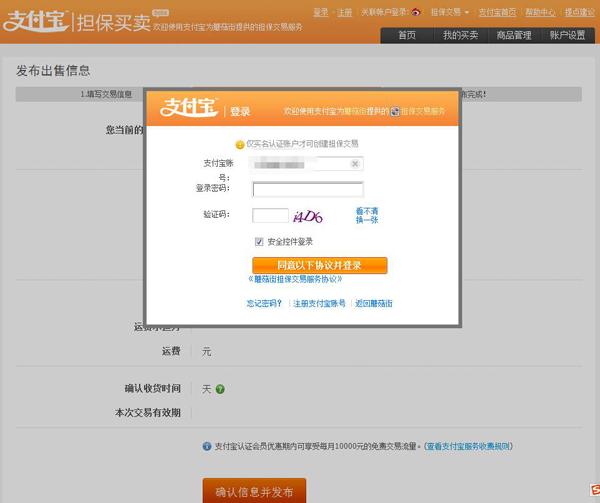This screenshot has height=503, width=600.
Task: Open the 账户设置 navigation tab
Action: point(567,36)
